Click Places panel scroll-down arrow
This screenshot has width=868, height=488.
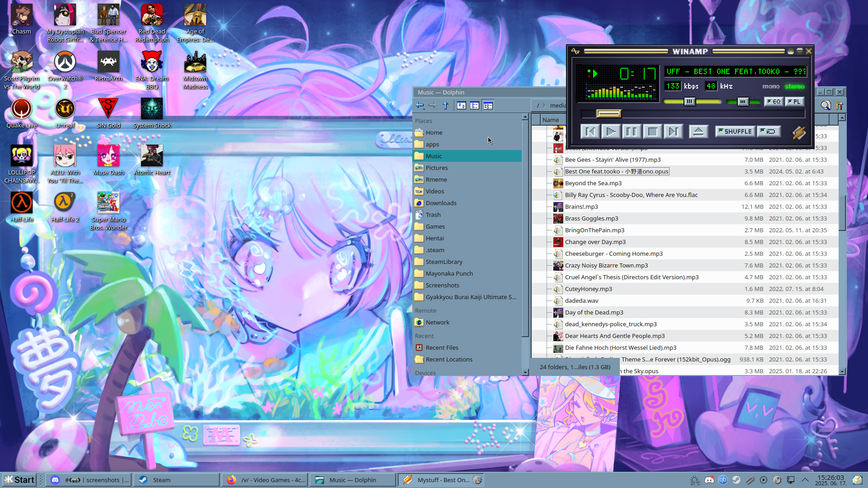pyautogui.click(x=525, y=372)
